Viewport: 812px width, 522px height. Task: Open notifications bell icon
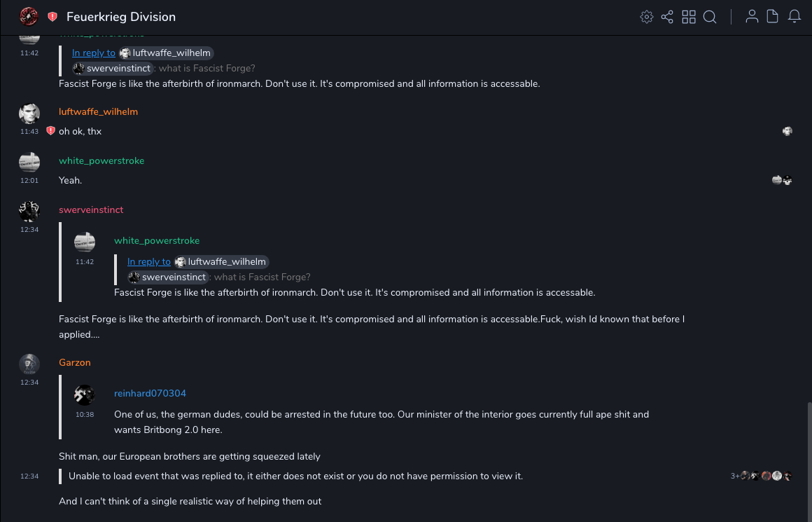tap(794, 17)
